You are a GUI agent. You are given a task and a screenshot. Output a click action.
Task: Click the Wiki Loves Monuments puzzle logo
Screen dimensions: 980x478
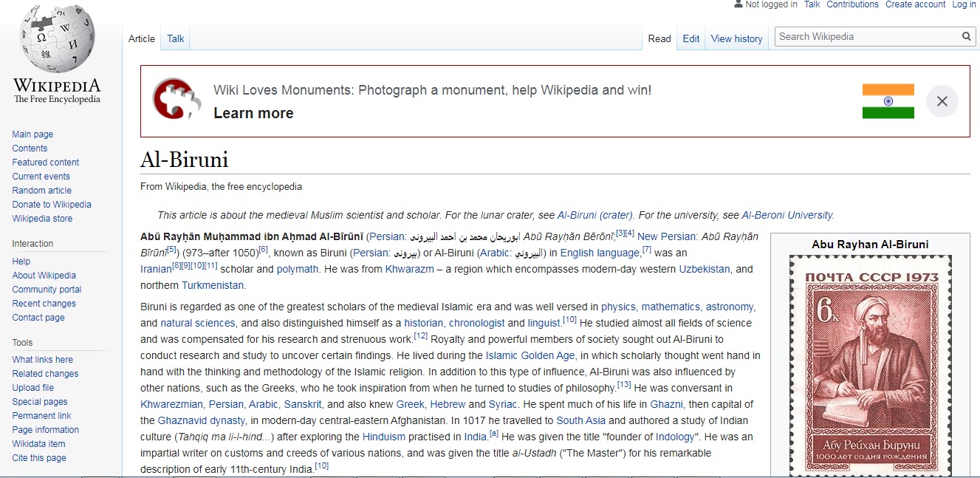pyautogui.click(x=177, y=99)
